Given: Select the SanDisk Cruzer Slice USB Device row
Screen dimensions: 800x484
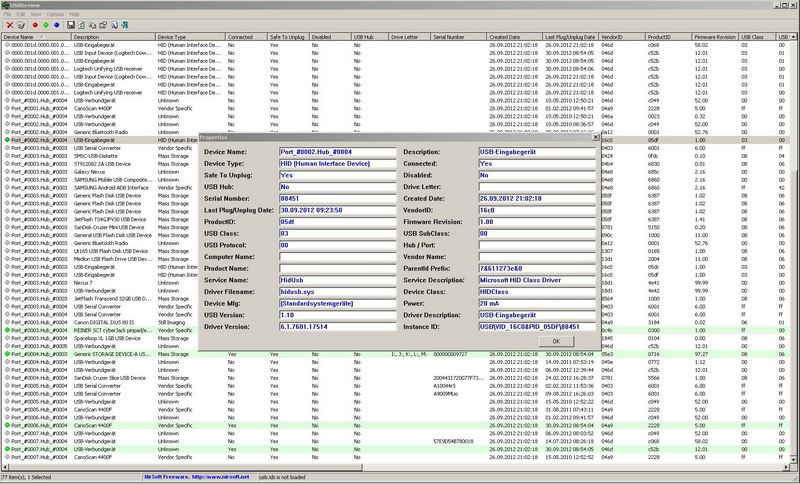Looking at the screenshot, I should [396, 378].
